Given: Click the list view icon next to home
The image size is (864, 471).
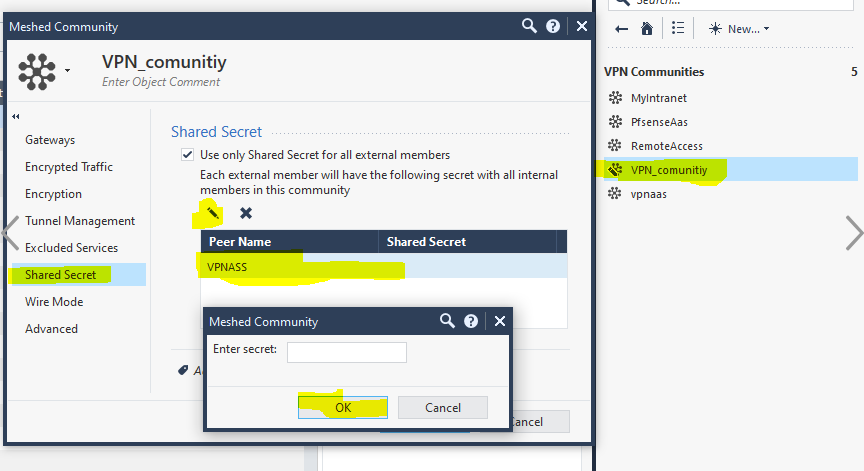Looking at the screenshot, I should [678, 29].
